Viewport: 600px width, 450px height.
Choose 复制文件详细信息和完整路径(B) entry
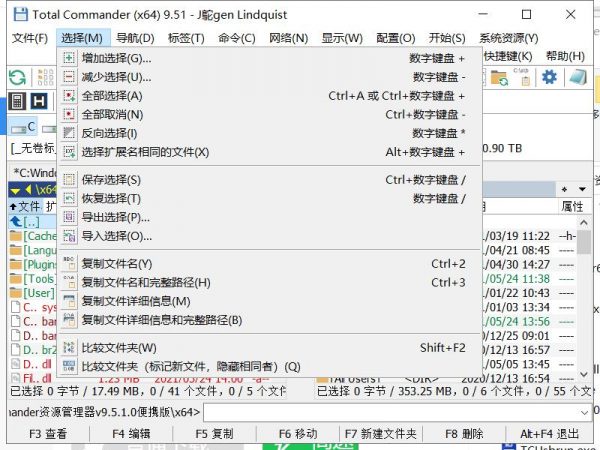269,320
